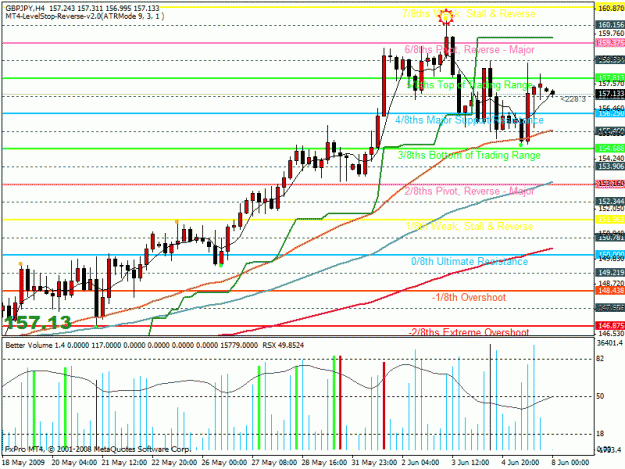Click the RSX 49.8524 value text

[282, 345]
